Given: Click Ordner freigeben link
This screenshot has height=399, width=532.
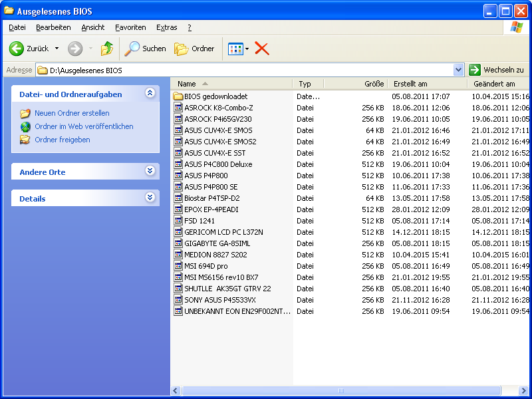Looking at the screenshot, I should coord(63,140).
